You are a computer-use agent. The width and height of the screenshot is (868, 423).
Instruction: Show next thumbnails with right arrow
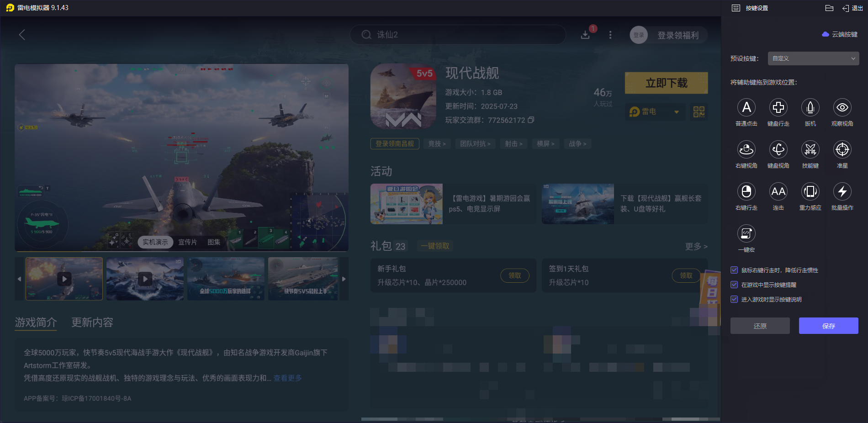(344, 279)
